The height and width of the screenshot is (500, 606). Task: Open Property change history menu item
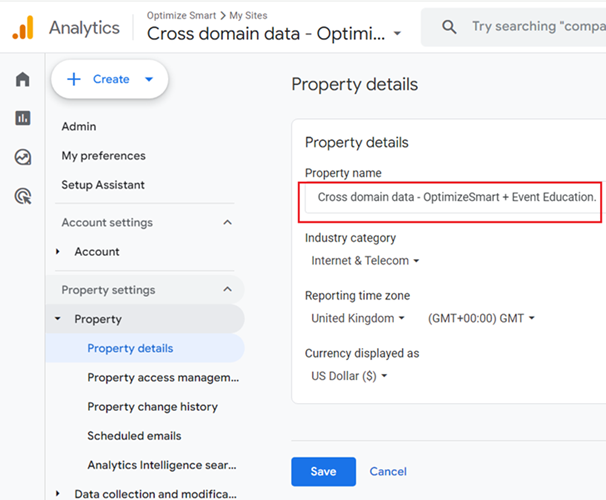pos(152,407)
